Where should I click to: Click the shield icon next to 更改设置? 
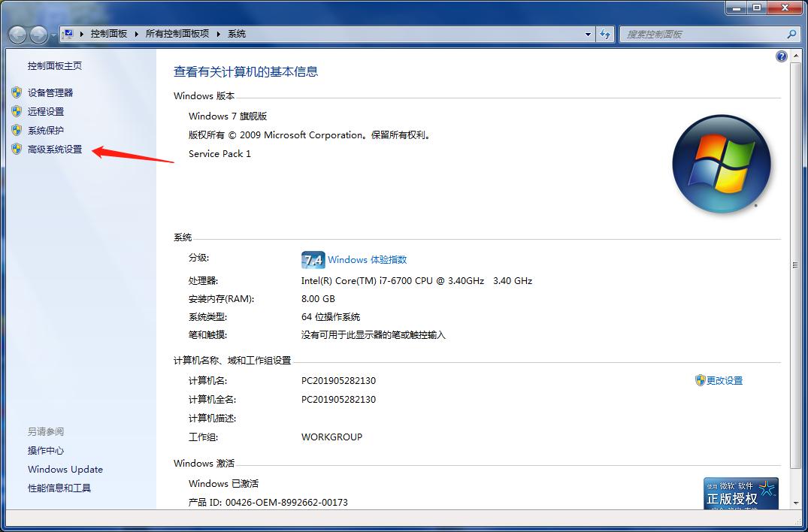click(x=700, y=380)
